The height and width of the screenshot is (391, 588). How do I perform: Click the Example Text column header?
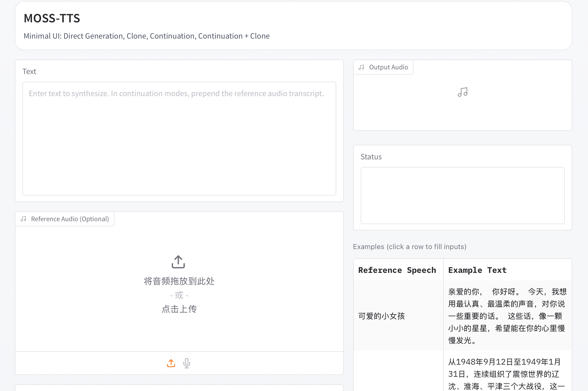477,270
